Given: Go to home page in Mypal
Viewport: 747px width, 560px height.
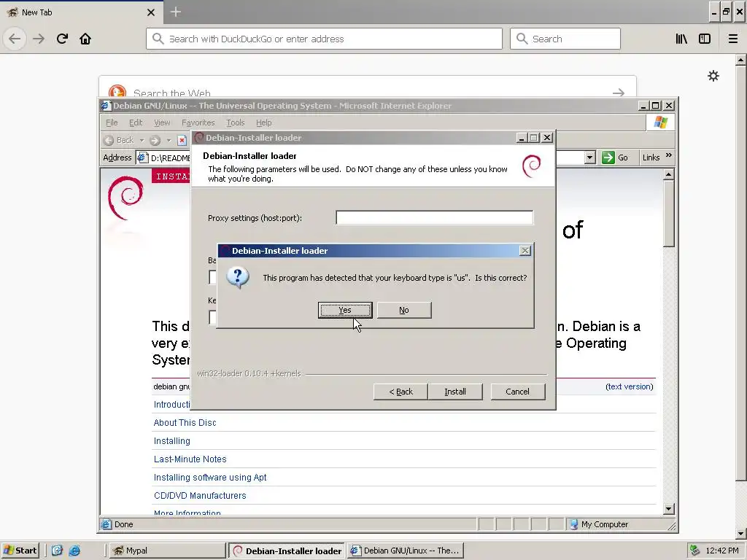Looking at the screenshot, I should (x=85, y=39).
